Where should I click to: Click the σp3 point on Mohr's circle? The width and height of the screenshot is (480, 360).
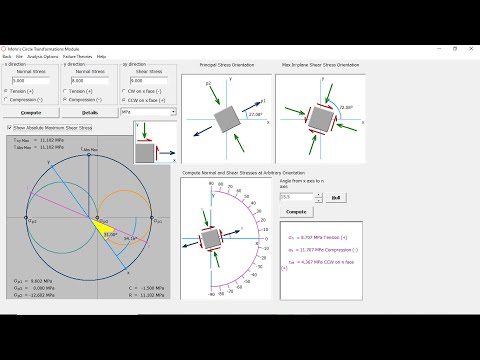click(97, 218)
